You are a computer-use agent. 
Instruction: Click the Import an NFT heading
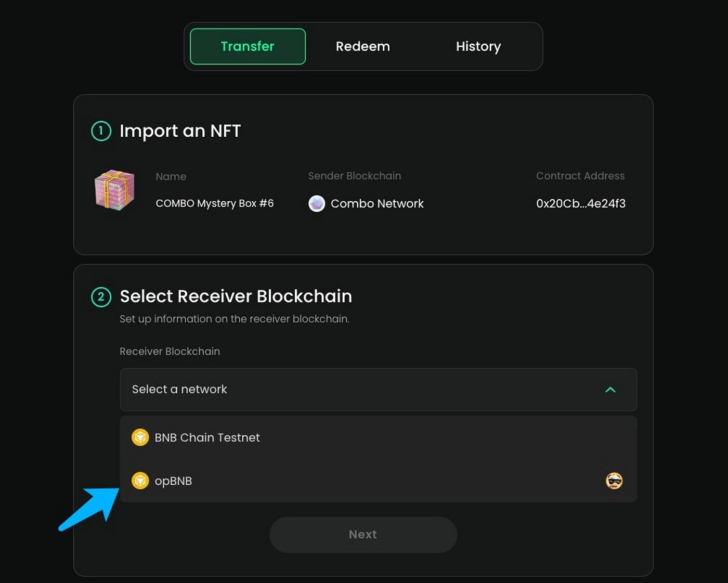(180, 131)
